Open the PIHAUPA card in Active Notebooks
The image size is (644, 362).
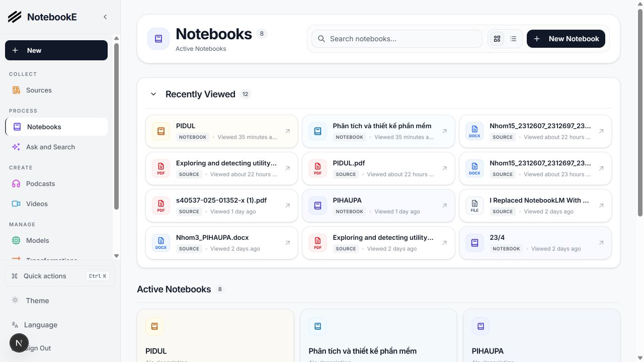click(x=541, y=335)
